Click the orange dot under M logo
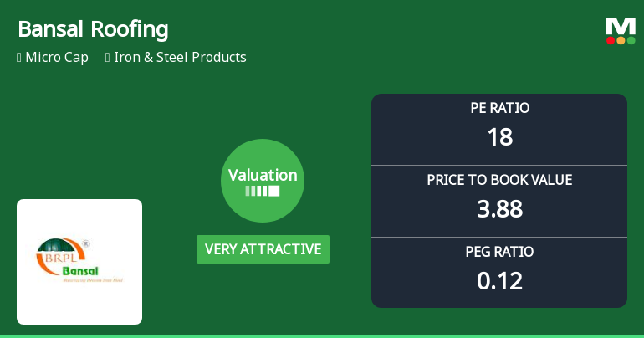The width and height of the screenshot is (644, 338). (621, 40)
